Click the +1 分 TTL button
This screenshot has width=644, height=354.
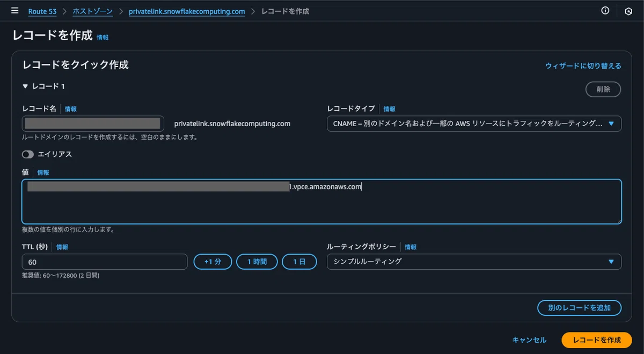(x=213, y=262)
